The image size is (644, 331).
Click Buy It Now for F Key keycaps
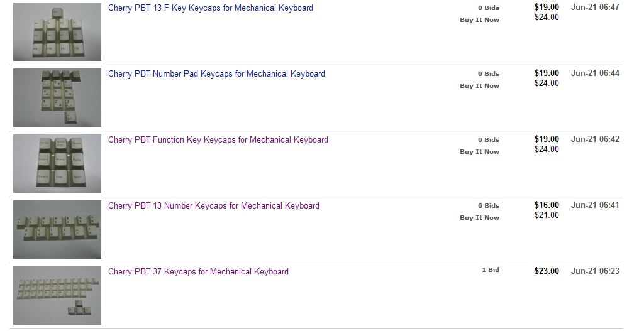[479, 19]
